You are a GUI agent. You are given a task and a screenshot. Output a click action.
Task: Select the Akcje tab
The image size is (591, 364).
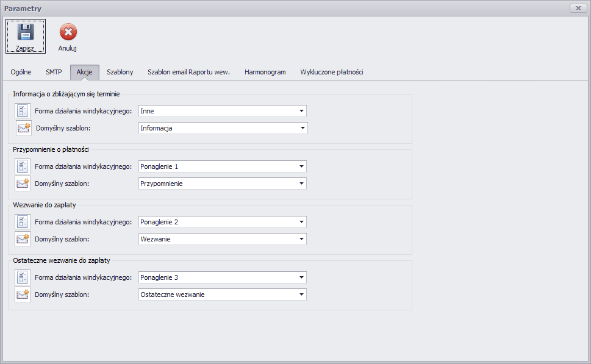84,72
